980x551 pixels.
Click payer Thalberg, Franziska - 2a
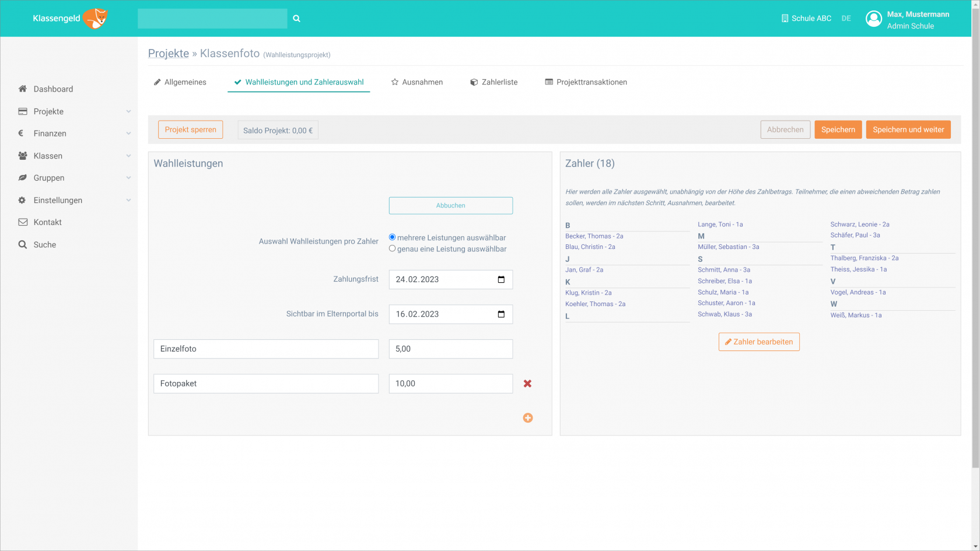[x=864, y=258]
